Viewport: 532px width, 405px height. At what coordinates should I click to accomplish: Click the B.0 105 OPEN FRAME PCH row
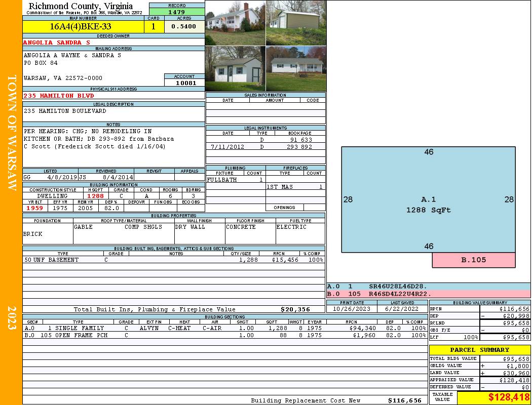(x=225, y=335)
